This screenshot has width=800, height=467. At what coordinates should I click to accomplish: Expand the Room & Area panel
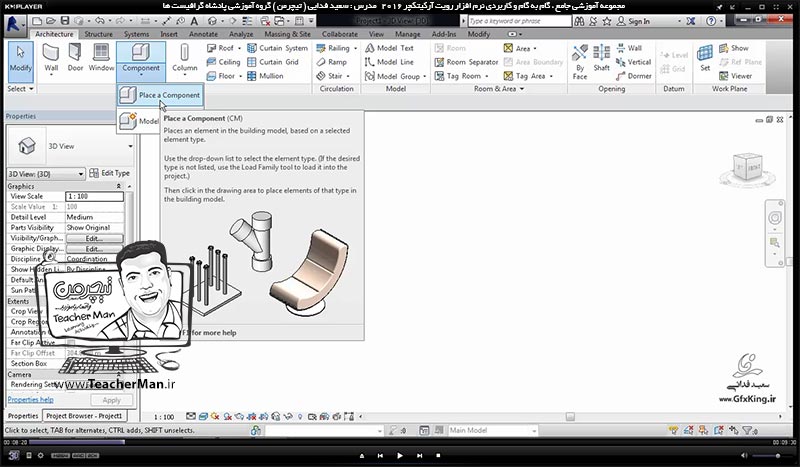(x=498, y=89)
